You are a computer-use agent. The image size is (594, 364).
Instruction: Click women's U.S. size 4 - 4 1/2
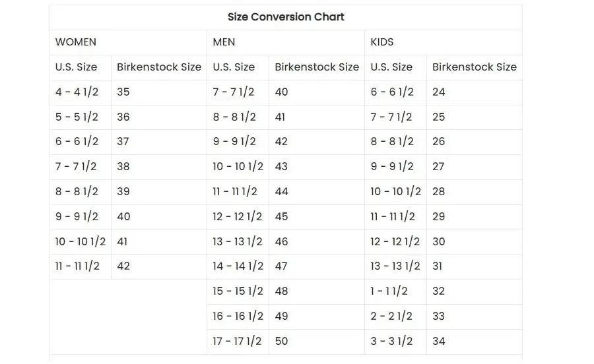[77, 92]
